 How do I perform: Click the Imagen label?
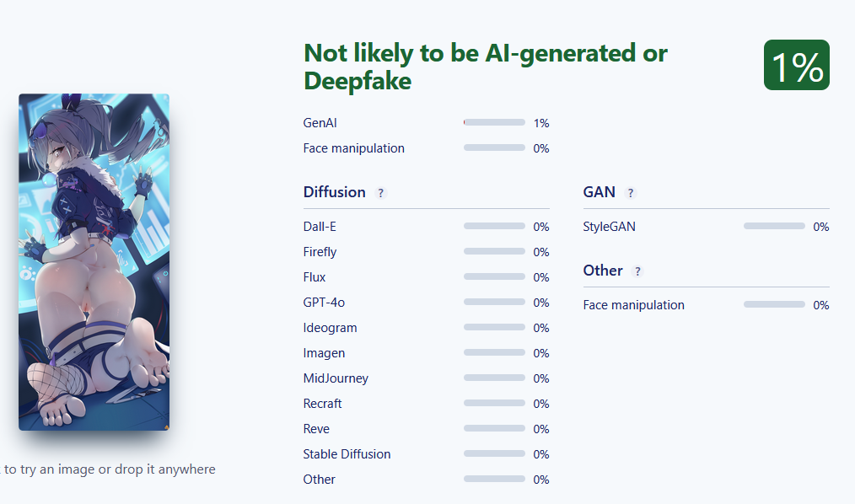pyautogui.click(x=324, y=353)
